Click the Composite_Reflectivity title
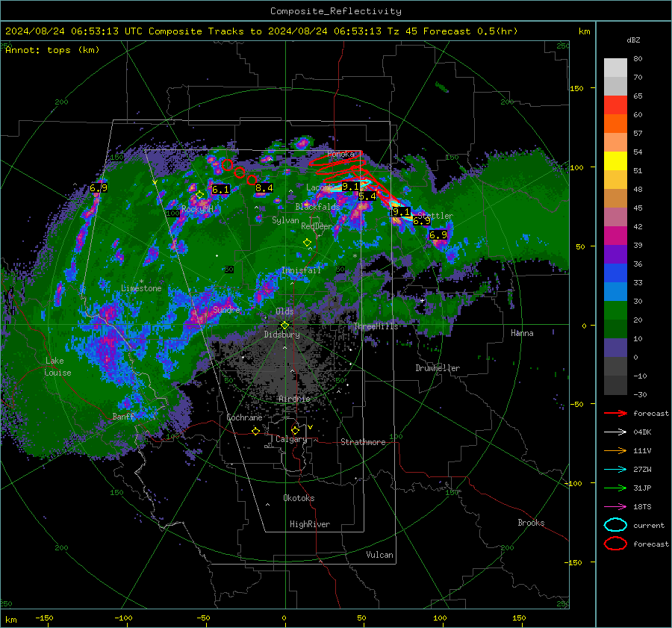This screenshot has width=672, height=628. (336, 10)
